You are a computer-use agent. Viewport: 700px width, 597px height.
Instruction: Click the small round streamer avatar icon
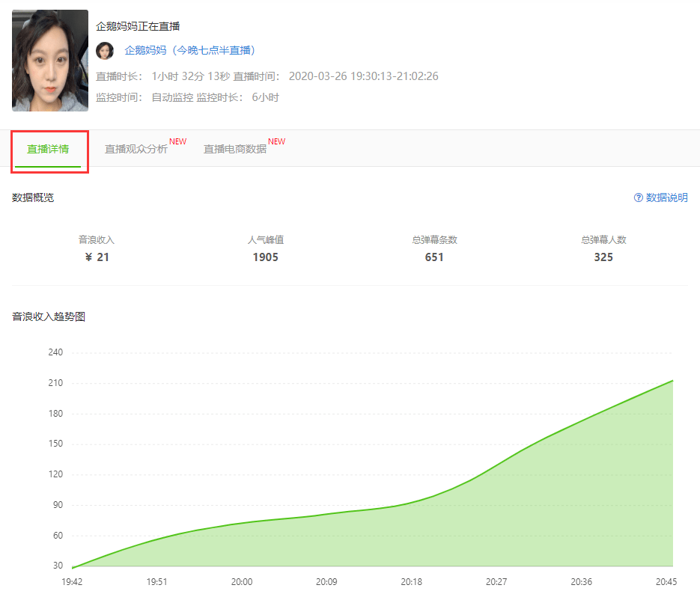coord(105,51)
